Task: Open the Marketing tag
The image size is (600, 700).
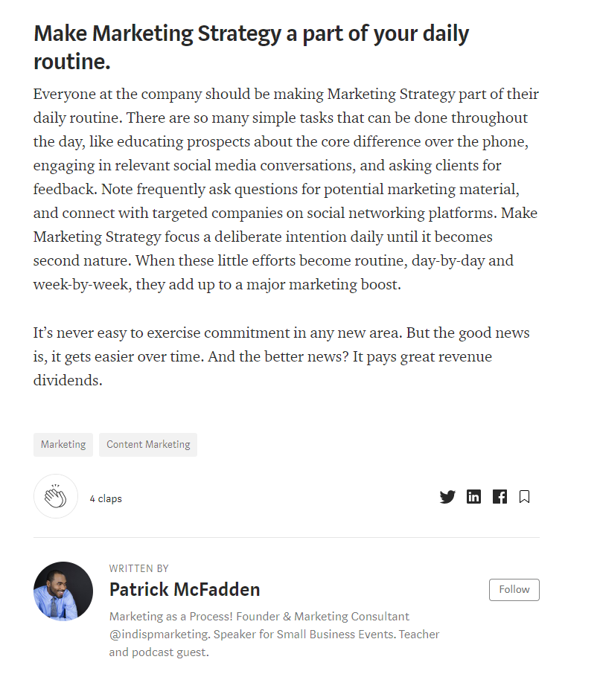Action: (63, 444)
